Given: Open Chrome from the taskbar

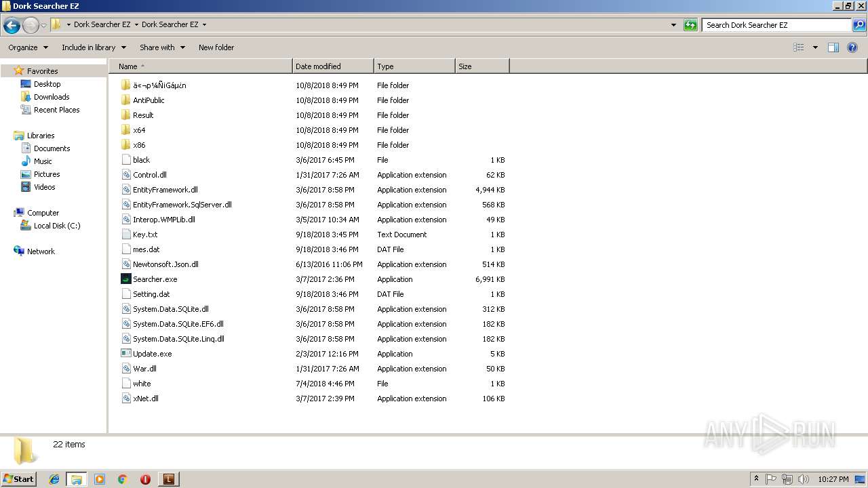Looking at the screenshot, I should tap(123, 479).
